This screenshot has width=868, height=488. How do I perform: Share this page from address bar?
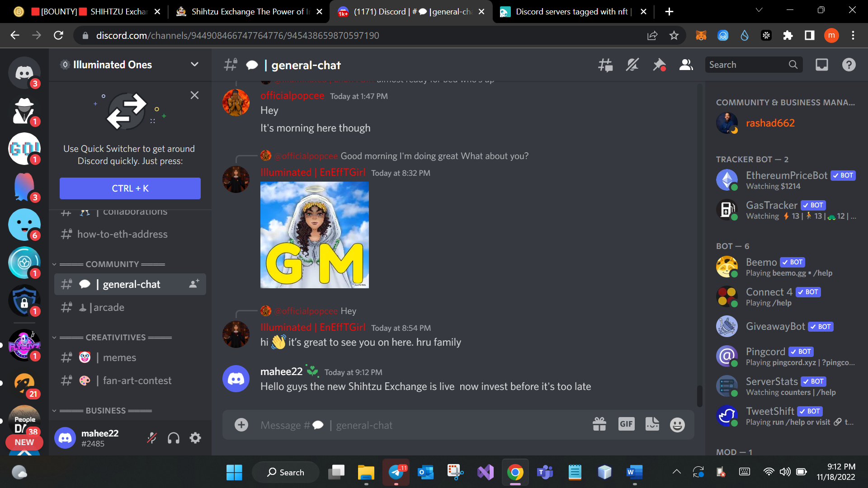tap(652, 35)
